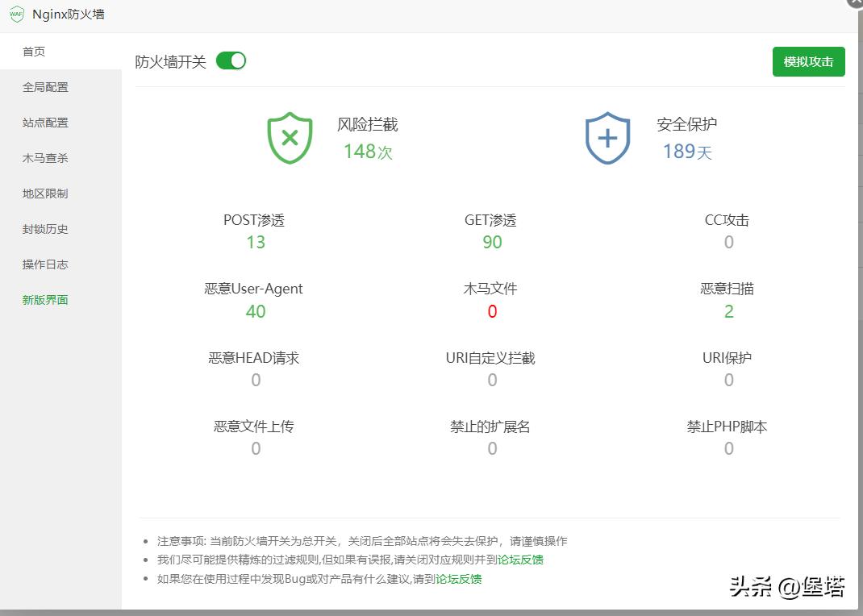Viewport: 863px width, 616px height.
Task: Open 地区限制 in the sidebar
Action: click(45, 194)
